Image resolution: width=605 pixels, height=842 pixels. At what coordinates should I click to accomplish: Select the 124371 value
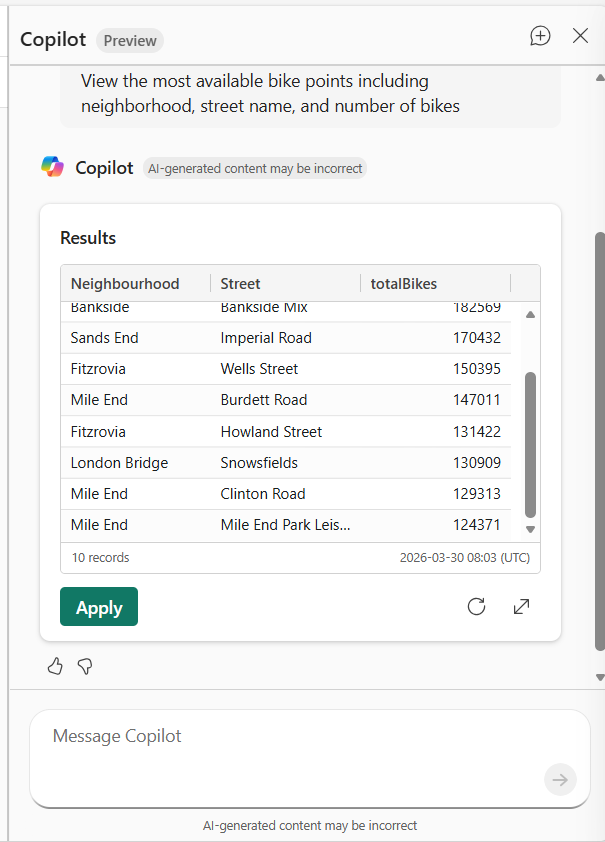[x=477, y=525]
